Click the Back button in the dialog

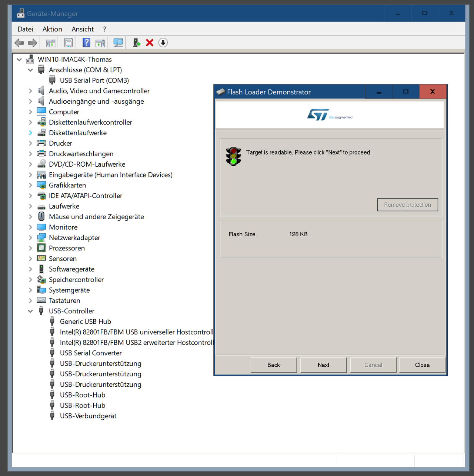coord(274,365)
